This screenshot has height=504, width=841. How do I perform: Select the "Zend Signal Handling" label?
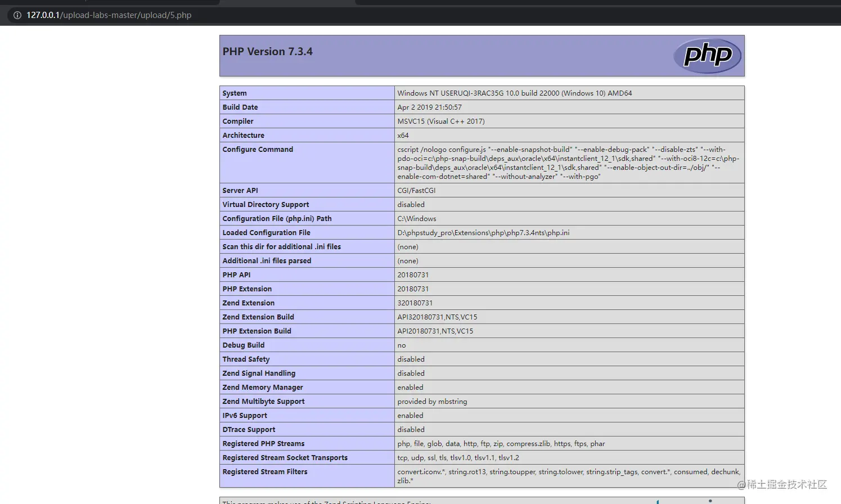coord(259,373)
